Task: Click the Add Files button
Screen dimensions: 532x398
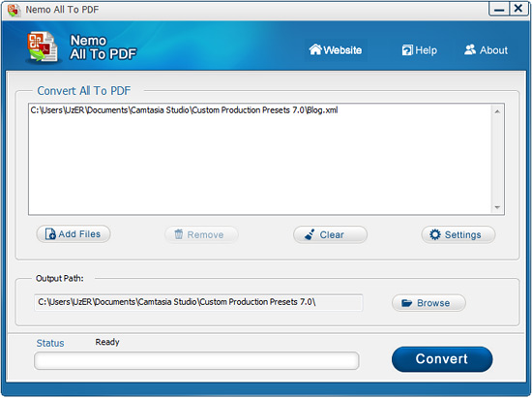Action: click(x=74, y=234)
